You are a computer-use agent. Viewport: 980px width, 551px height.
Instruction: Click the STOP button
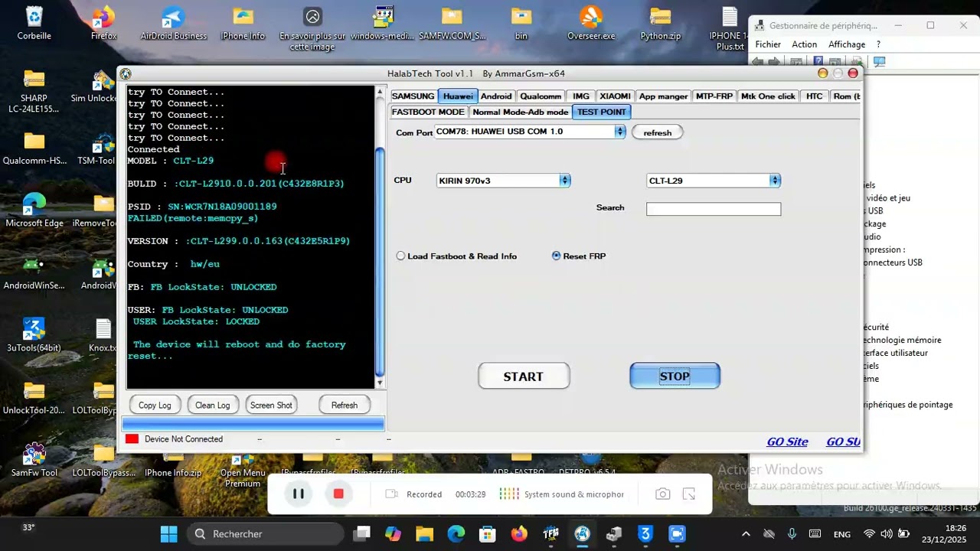pyautogui.click(x=675, y=376)
